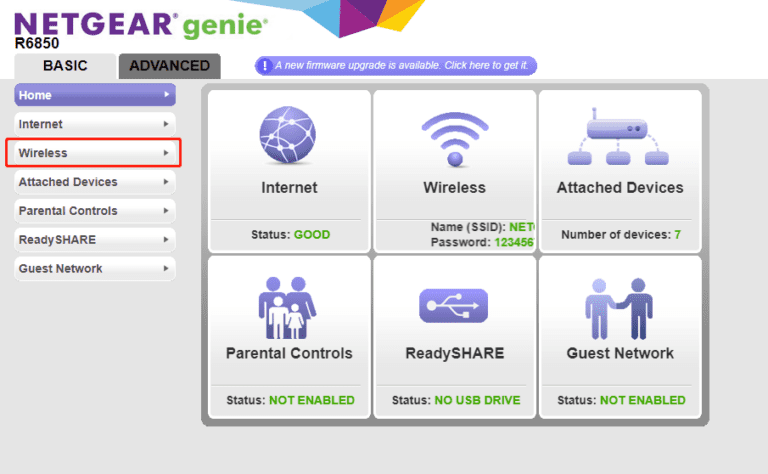Select the BASIC tab
The height and width of the screenshot is (474, 768).
point(65,66)
